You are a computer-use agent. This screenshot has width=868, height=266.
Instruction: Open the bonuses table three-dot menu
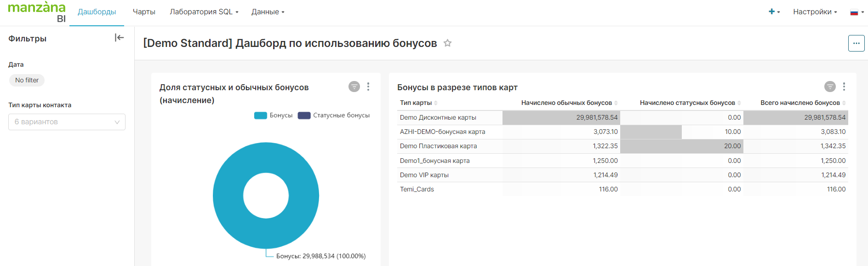tap(844, 87)
